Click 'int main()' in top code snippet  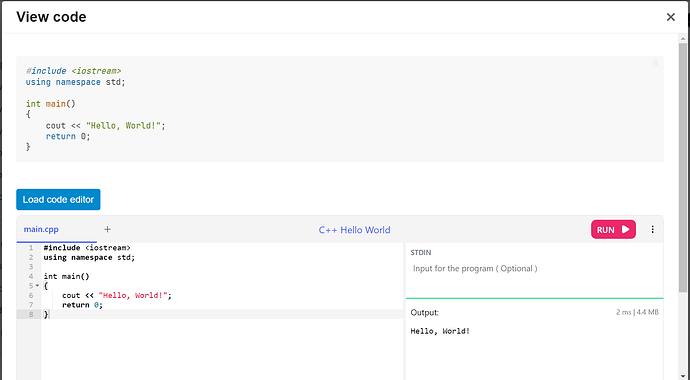point(51,104)
